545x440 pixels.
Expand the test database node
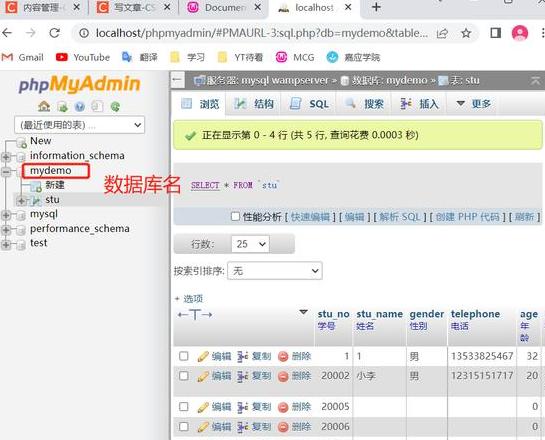click(x=6, y=244)
